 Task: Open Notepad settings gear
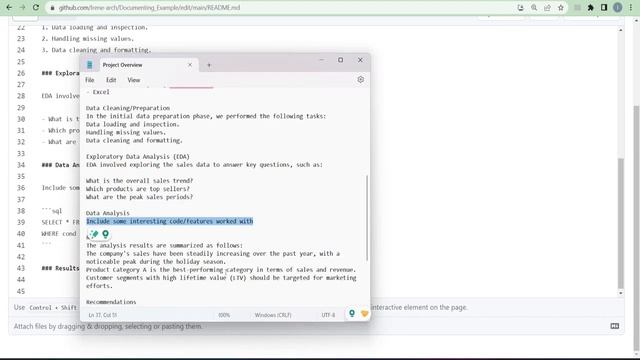(x=360, y=80)
